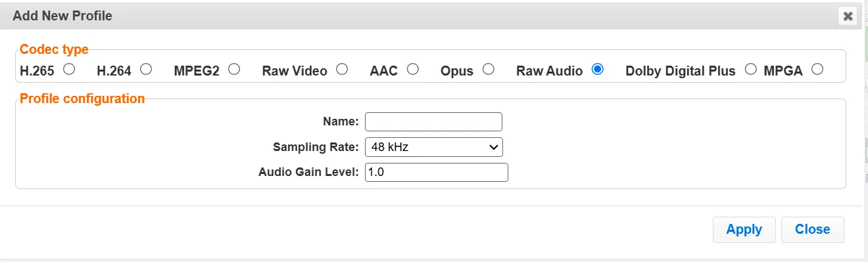
Task: Click the Codec type section heading
Action: tap(54, 49)
